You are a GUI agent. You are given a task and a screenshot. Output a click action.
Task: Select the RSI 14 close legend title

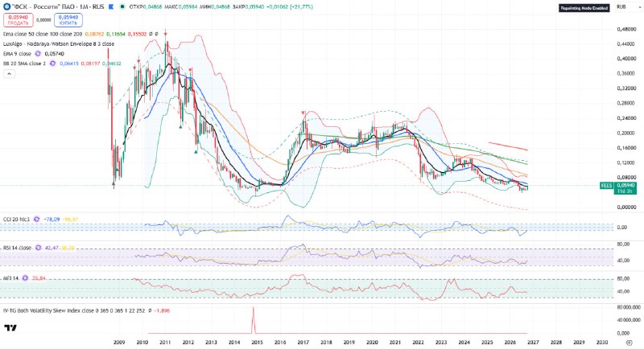(x=18, y=248)
